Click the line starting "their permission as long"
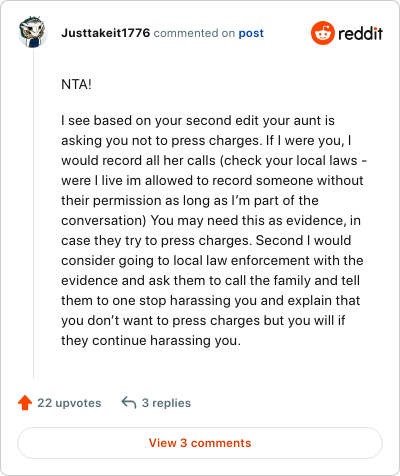 point(190,201)
